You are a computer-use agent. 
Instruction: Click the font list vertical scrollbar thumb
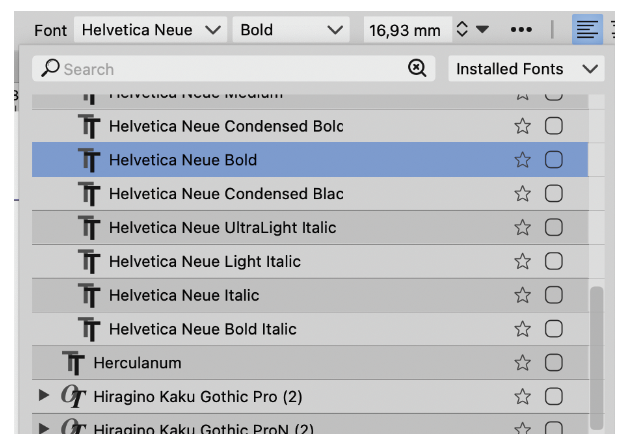tap(597, 358)
